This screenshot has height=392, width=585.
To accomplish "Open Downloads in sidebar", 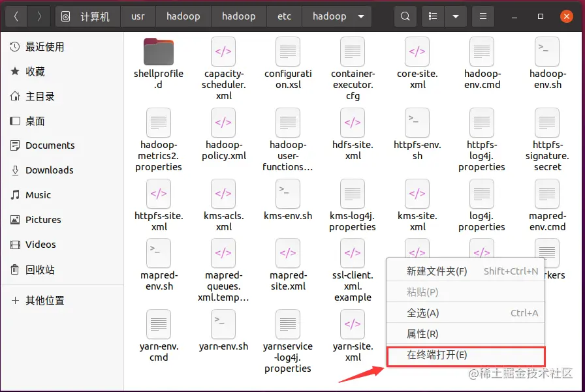I will [x=62, y=170].
